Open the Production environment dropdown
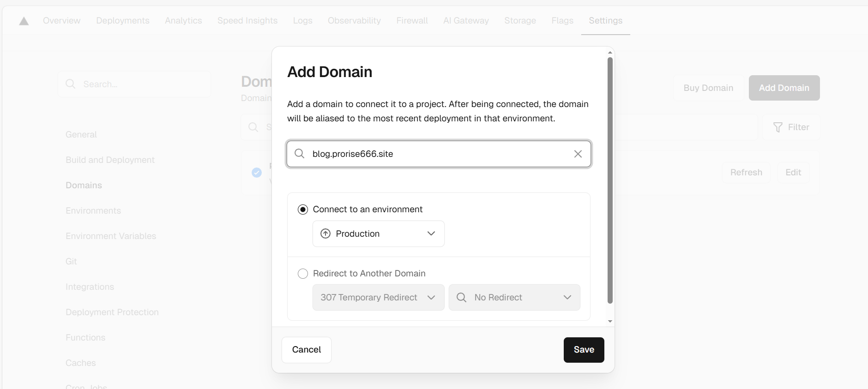Image resolution: width=868 pixels, height=389 pixels. (378, 233)
